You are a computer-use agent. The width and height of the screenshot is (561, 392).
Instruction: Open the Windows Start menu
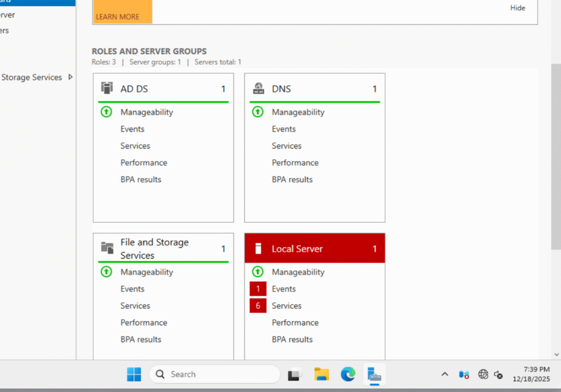pos(134,374)
